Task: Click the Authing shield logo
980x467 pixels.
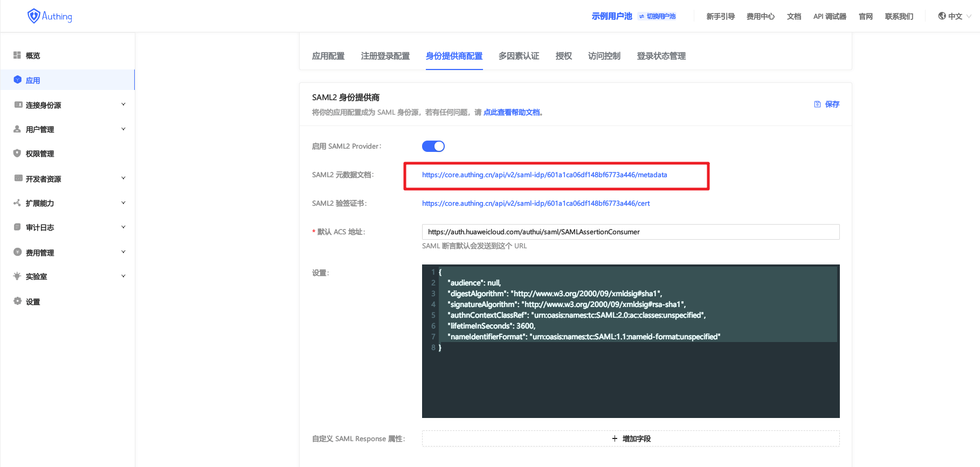Action: point(34,16)
